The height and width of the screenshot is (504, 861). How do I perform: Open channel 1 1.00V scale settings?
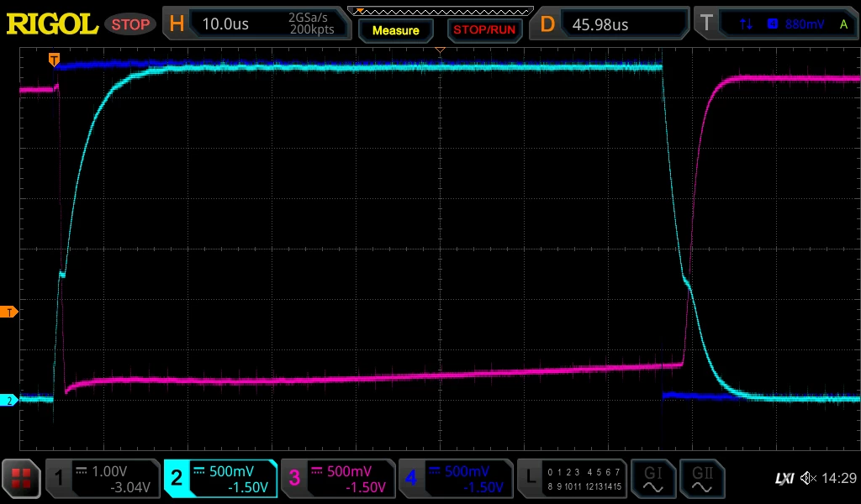tap(109, 471)
